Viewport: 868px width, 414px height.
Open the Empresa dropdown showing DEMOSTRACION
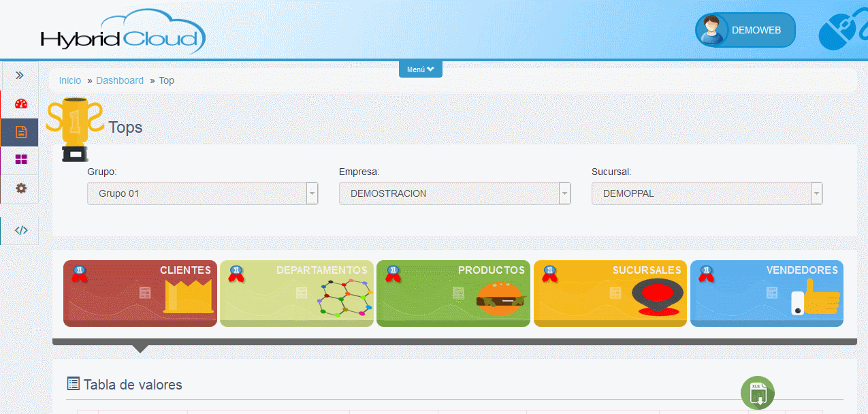pyautogui.click(x=454, y=193)
